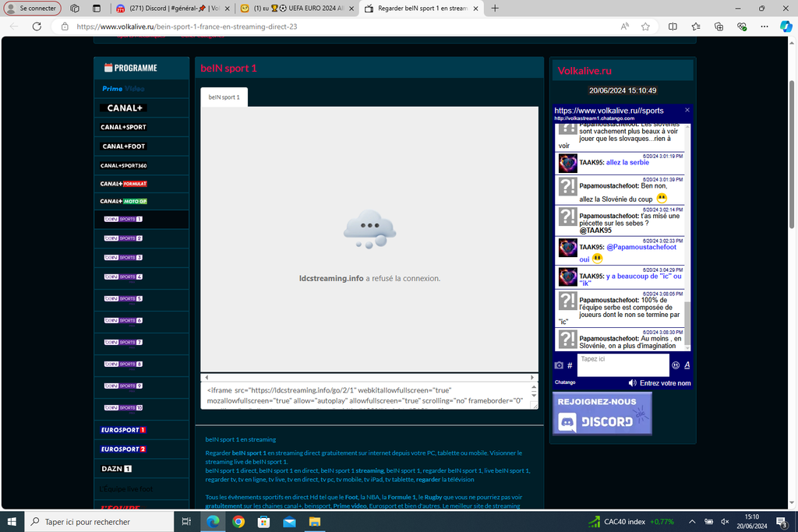Viewport: 798px width, 532px height.
Task: Refresh the page
Action: pos(37,26)
